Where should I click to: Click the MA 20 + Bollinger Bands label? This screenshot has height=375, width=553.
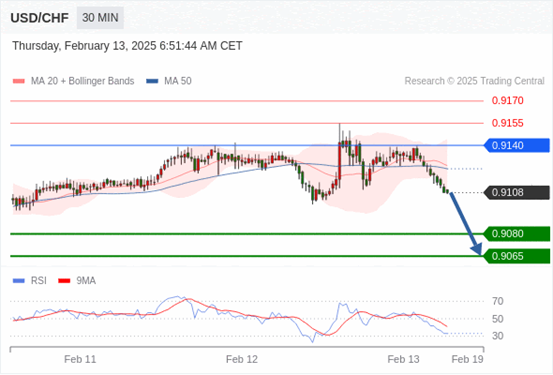tap(83, 81)
